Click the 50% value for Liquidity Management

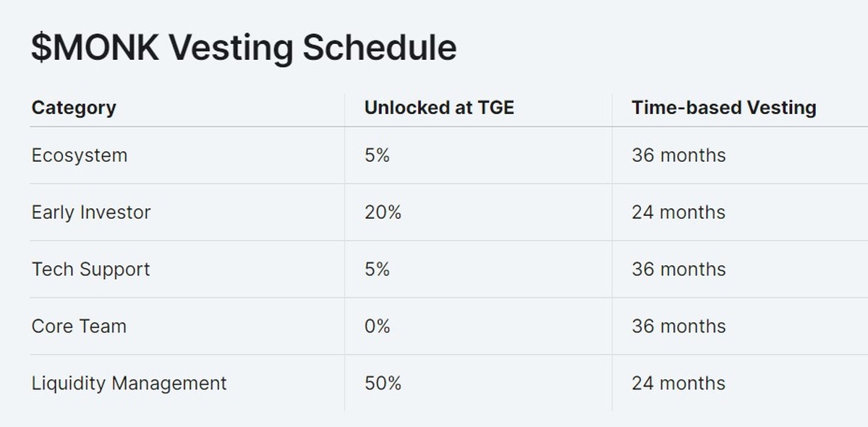pyautogui.click(x=383, y=383)
